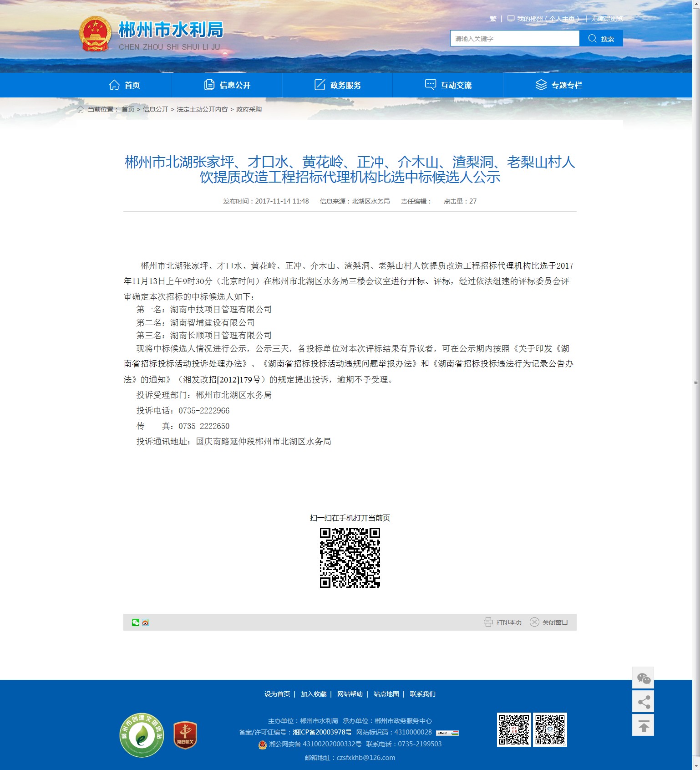Go to 政府采购 in the breadcrumb
This screenshot has width=700, height=770.
pos(249,109)
